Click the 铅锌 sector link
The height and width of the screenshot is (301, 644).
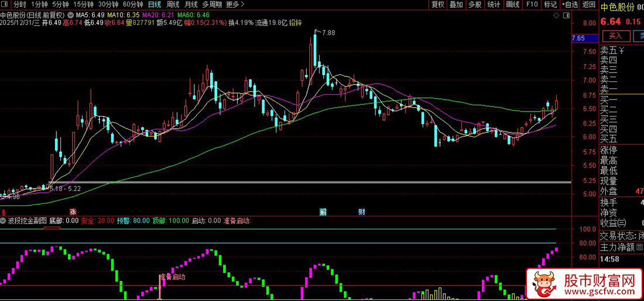[x=296, y=23]
